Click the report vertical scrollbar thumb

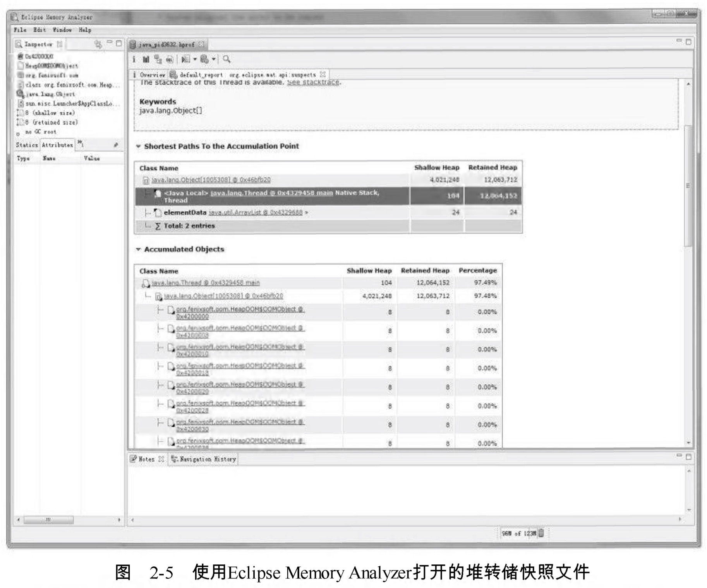coord(688,185)
